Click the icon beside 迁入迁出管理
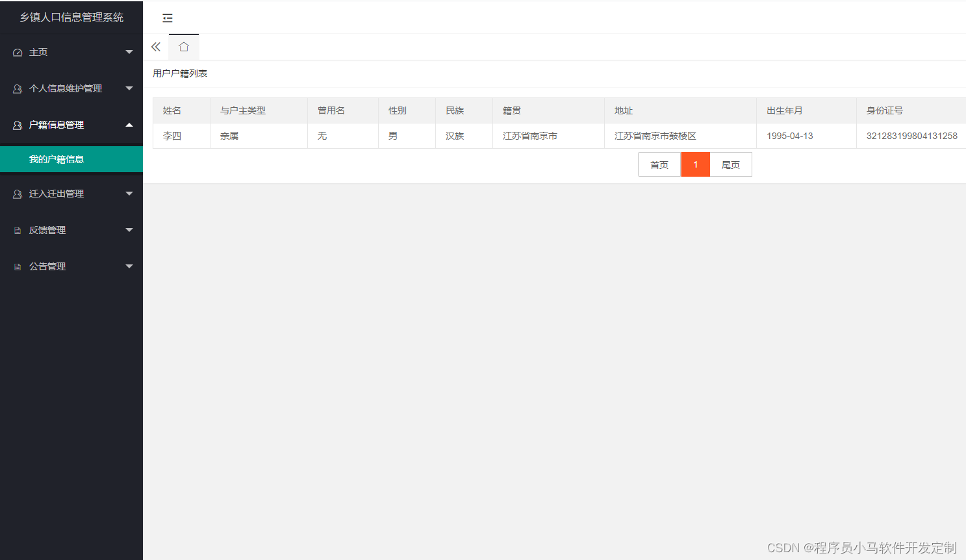 coord(17,193)
